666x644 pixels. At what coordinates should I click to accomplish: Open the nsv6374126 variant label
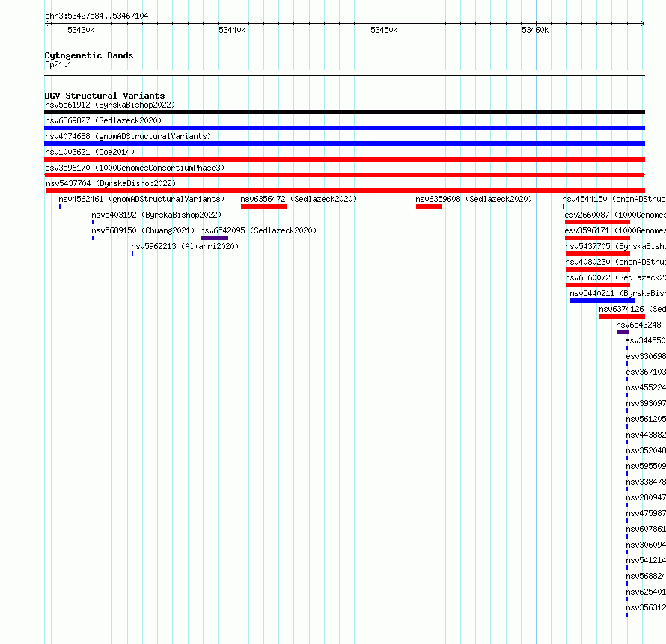coord(632,309)
